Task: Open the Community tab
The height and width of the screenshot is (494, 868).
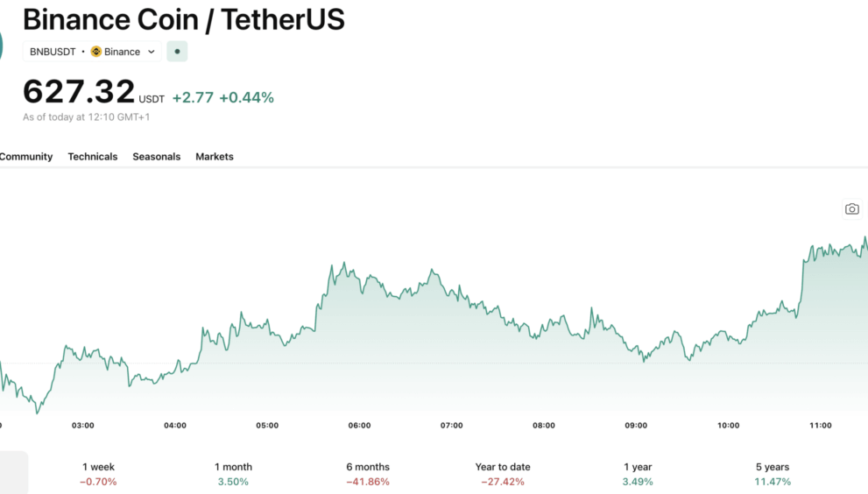Action: pos(26,157)
